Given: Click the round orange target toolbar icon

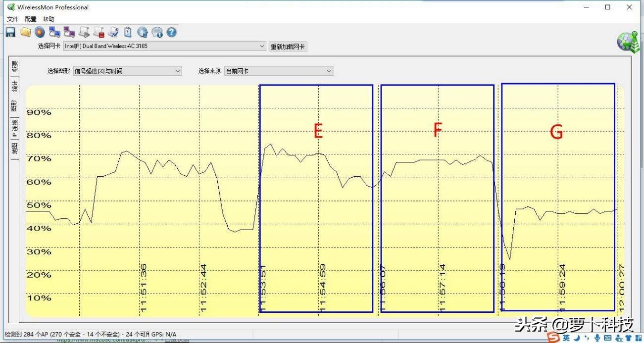Looking at the screenshot, I should tap(40, 33).
